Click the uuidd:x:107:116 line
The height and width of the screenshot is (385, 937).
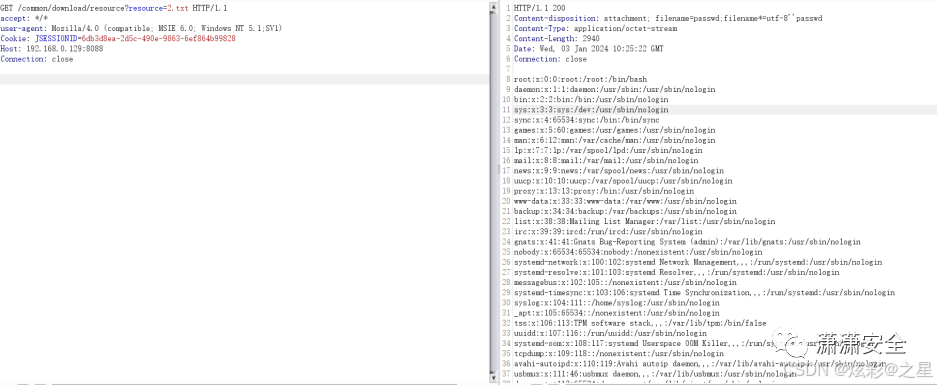tap(610, 334)
